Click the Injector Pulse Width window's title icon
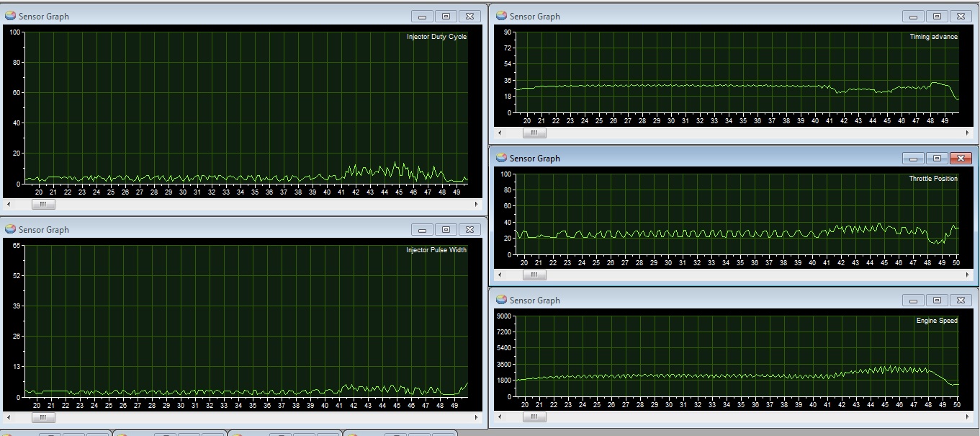 point(10,229)
